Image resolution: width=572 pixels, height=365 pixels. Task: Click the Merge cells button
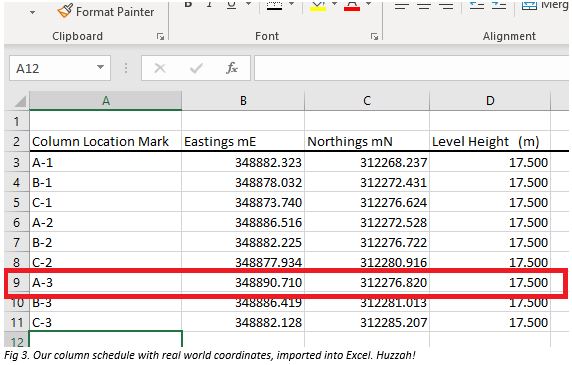click(x=545, y=5)
